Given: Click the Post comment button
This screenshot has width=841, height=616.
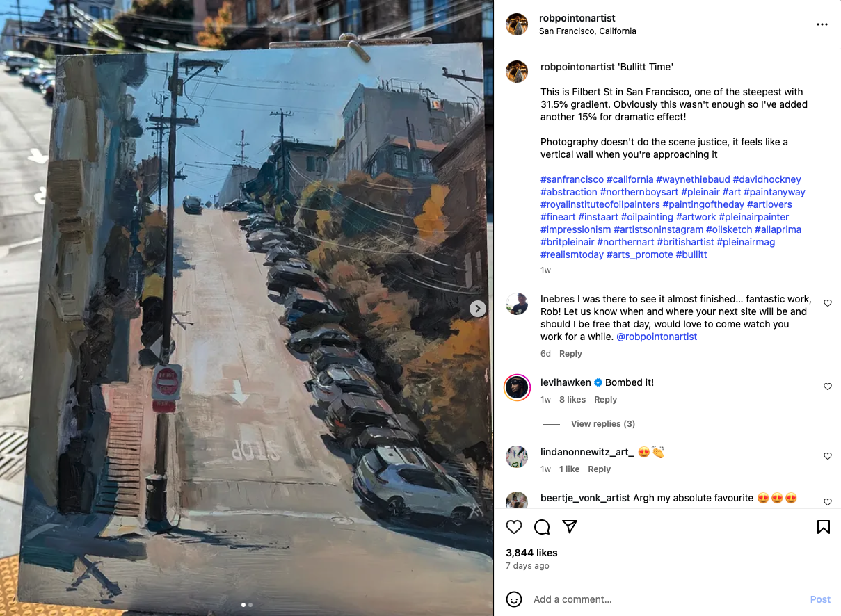Looking at the screenshot, I should [820, 599].
